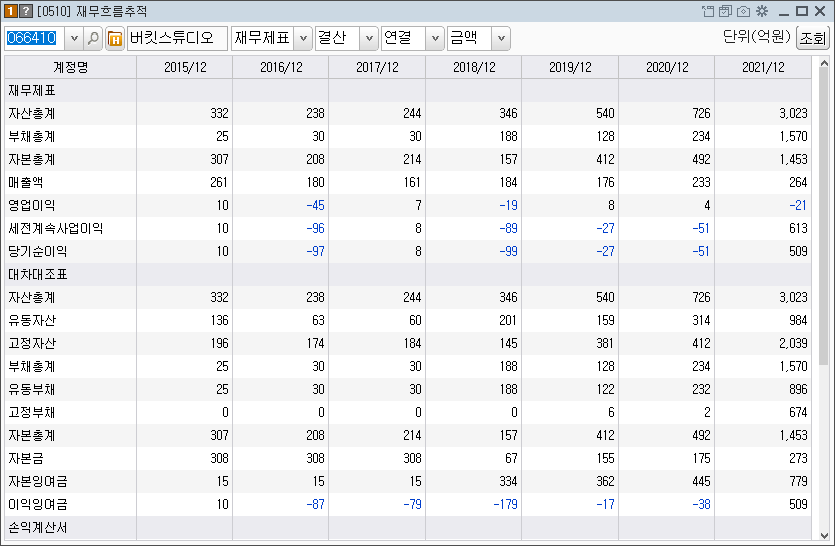Click the 2015/12 column header

[185, 68]
